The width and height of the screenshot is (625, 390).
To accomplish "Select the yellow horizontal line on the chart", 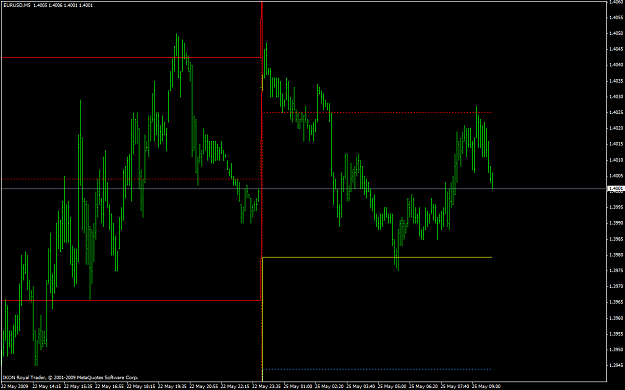I will pyautogui.click(x=377, y=258).
